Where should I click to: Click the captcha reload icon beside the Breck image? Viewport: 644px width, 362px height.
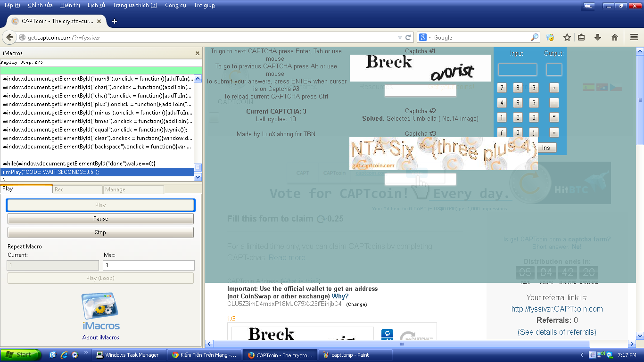[387, 334]
